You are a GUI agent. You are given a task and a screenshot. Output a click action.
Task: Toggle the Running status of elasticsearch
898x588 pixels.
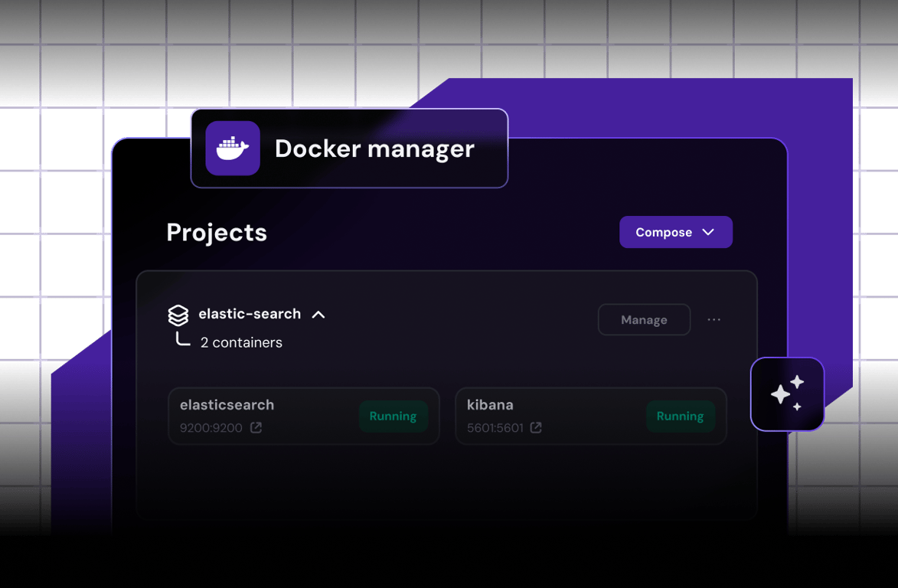[x=393, y=416]
